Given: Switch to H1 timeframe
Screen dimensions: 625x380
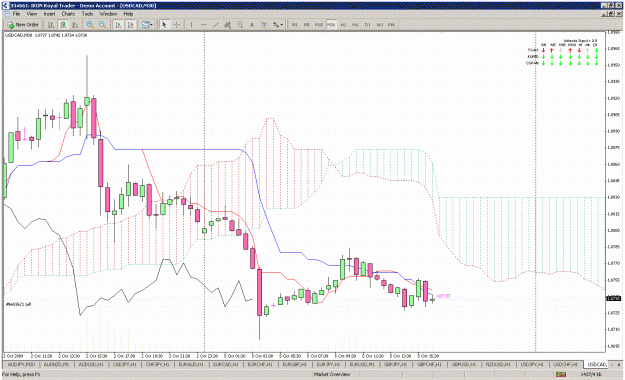Looking at the screenshot, I should click(x=343, y=25).
